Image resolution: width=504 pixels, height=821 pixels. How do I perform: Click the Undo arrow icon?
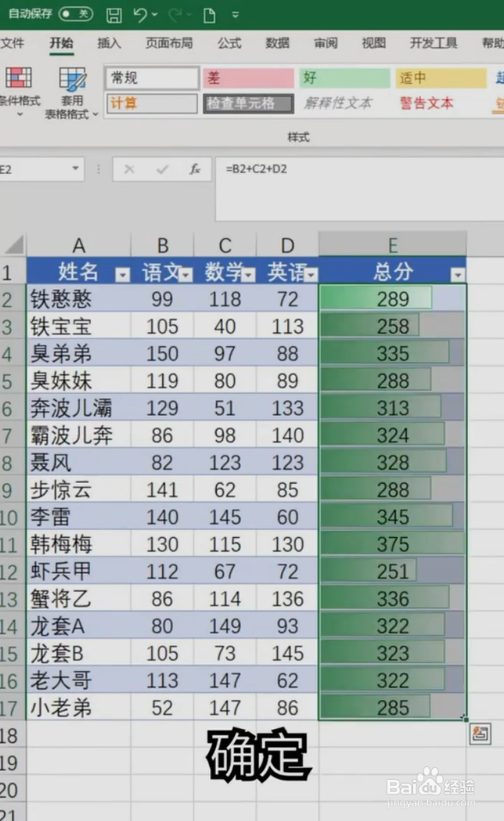pyautogui.click(x=141, y=15)
